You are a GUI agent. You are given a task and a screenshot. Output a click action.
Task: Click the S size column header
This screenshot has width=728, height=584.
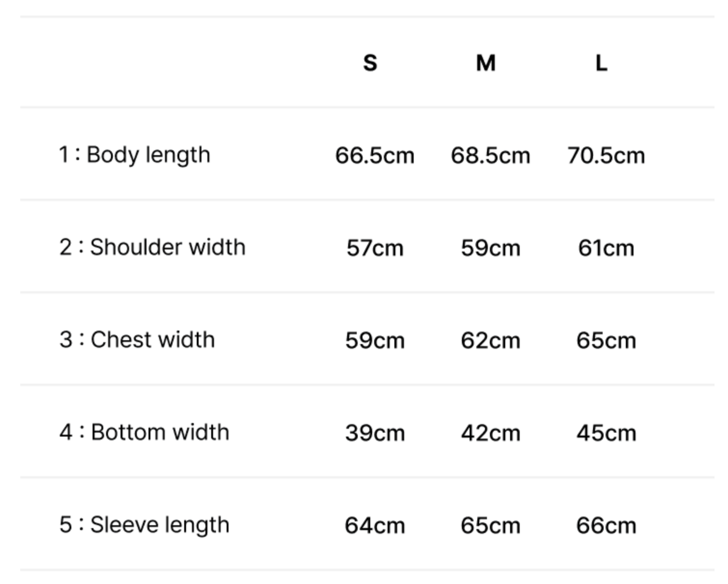[x=370, y=63]
